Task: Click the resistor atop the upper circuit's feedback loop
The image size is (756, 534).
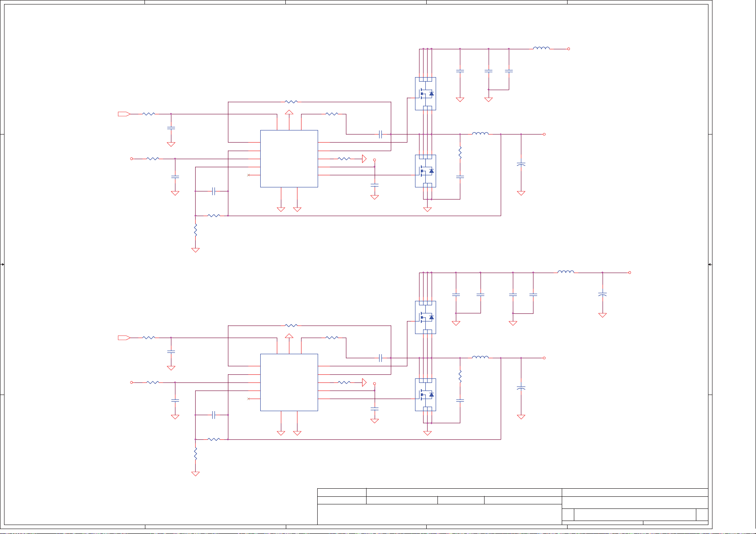Action: click(x=291, y=102)
